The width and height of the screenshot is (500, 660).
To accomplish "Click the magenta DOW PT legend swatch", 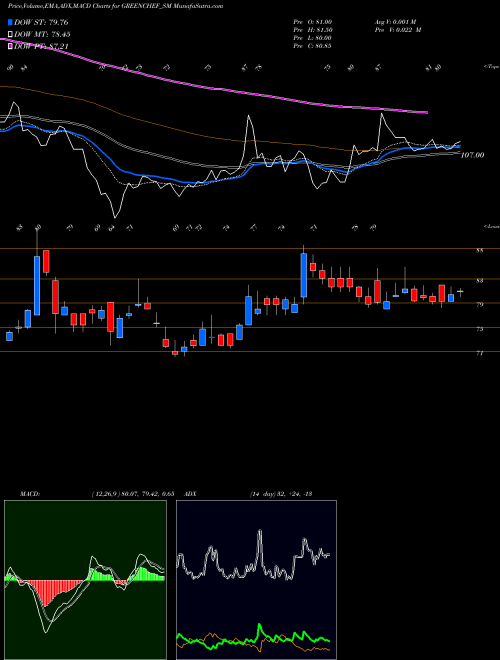I will coord(10,47).
